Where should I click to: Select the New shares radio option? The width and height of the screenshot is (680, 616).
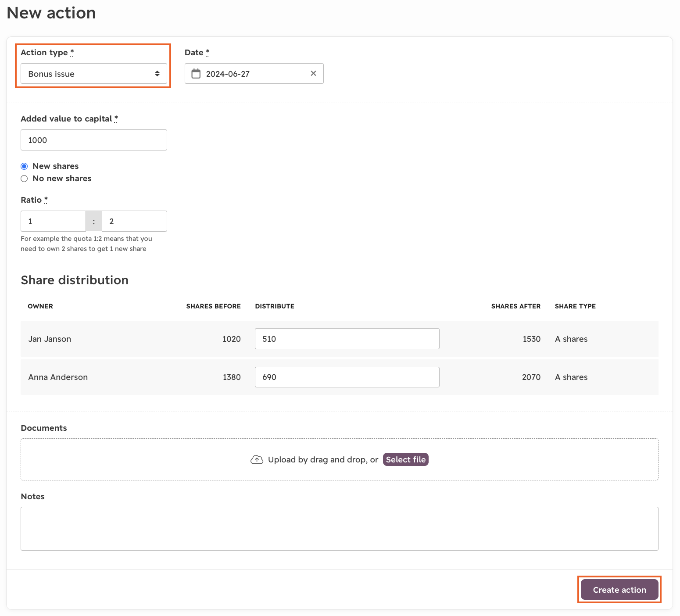[24, 166]
